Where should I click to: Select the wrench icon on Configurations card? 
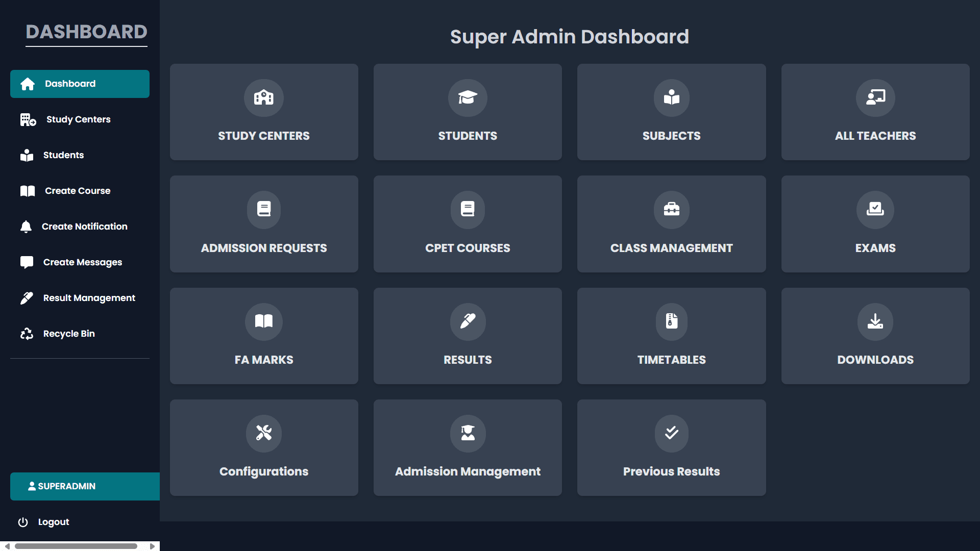click(x=264, y=434)
